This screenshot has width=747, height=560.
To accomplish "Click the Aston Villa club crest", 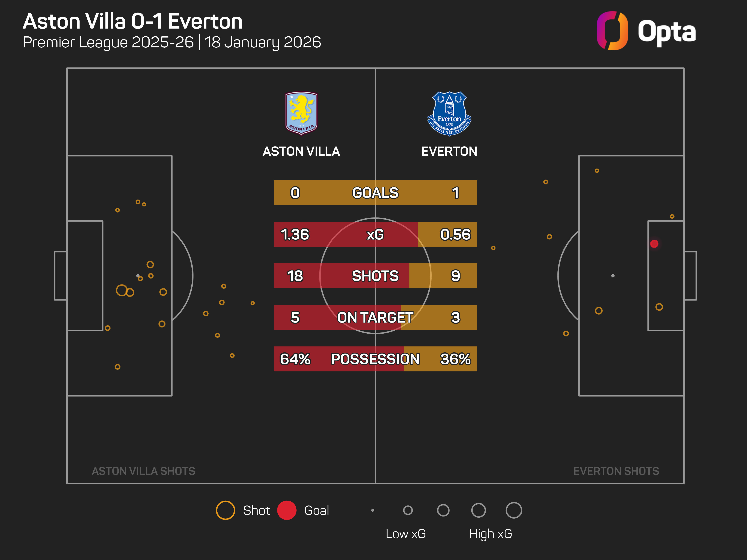I will click(301, 113).
